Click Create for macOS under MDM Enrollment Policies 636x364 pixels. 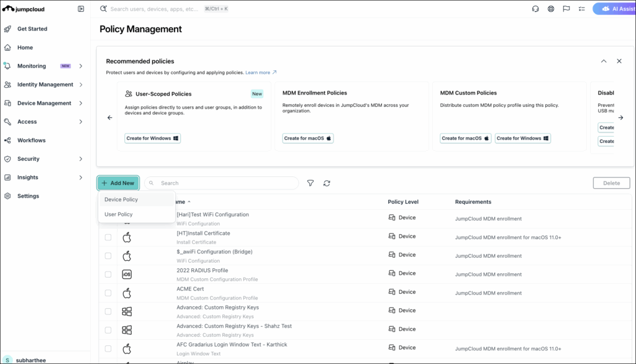308,139
